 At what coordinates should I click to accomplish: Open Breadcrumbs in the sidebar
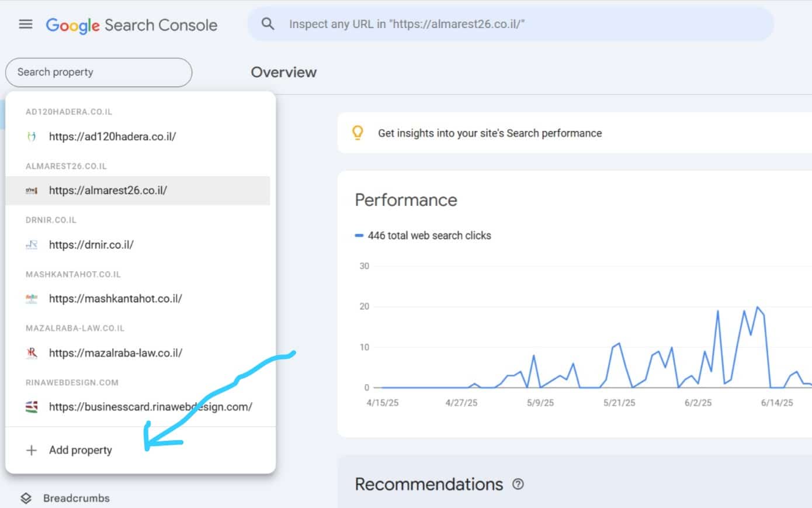pos(76,498)
